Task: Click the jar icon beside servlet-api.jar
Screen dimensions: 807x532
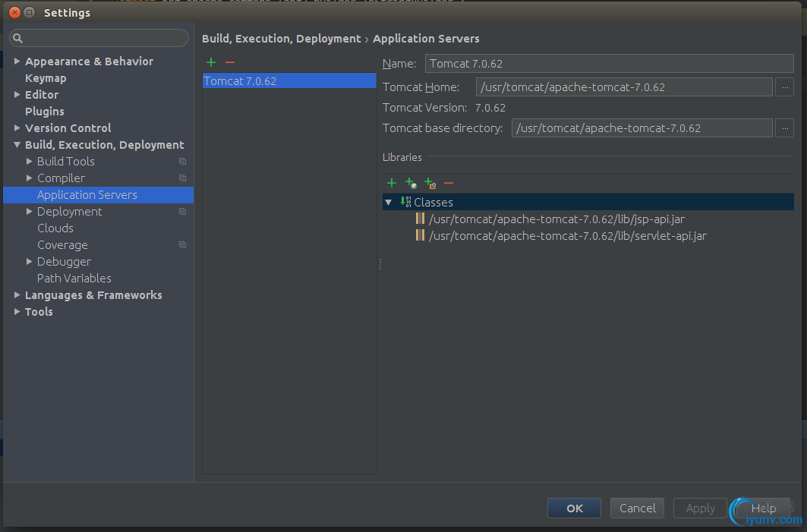Action: pyautogui.click(x=420, y=235)
